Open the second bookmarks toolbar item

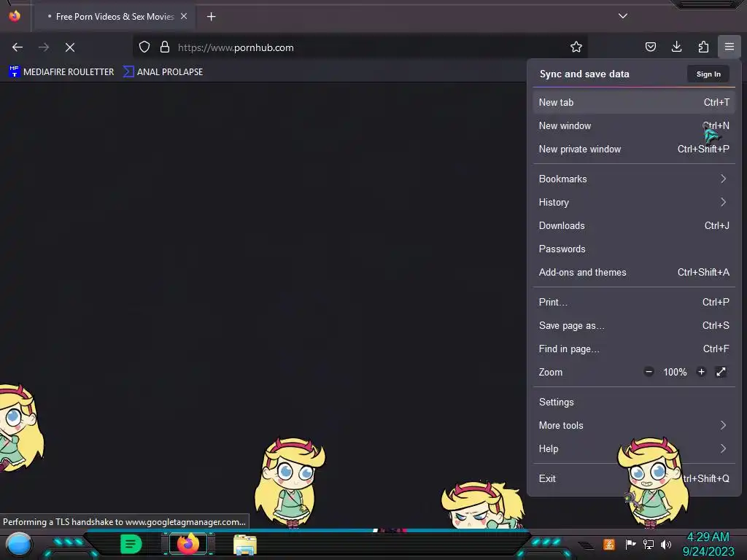(x=163, y=72)
